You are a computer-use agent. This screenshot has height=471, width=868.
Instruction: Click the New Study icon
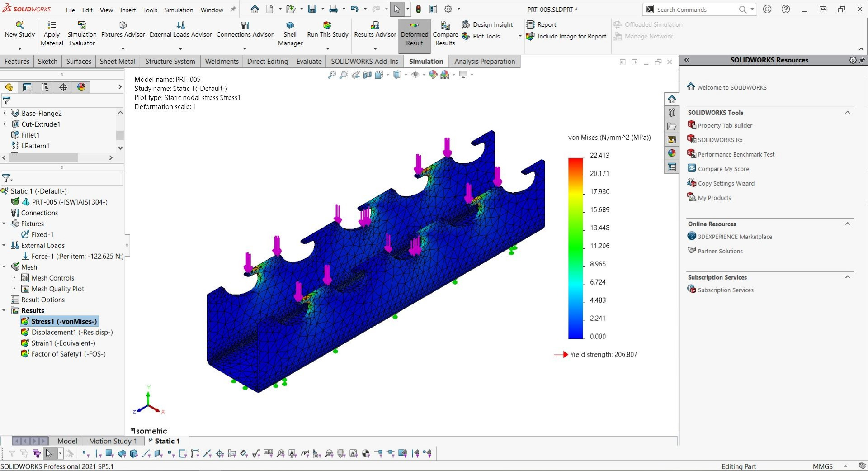(x=19, y=25)
